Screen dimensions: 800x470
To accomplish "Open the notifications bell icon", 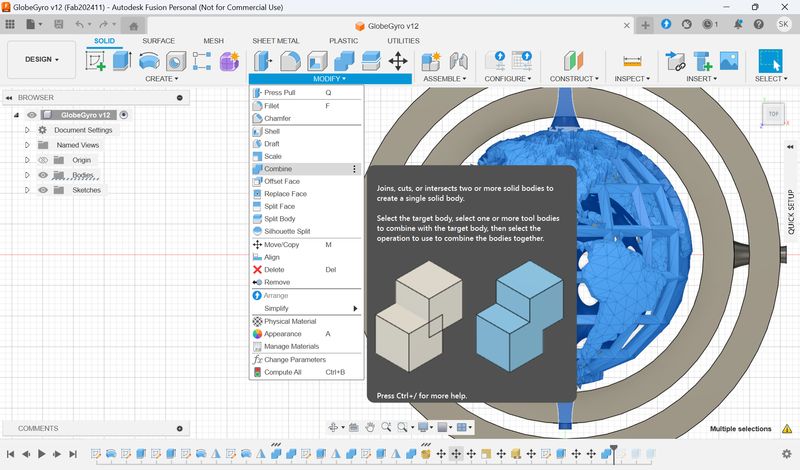I will coord(738,24).
